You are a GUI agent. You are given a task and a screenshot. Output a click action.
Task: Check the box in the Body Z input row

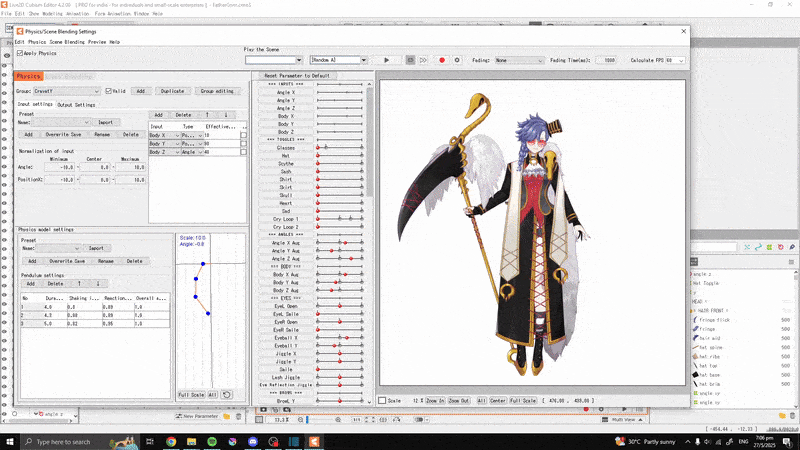point(243,152)
